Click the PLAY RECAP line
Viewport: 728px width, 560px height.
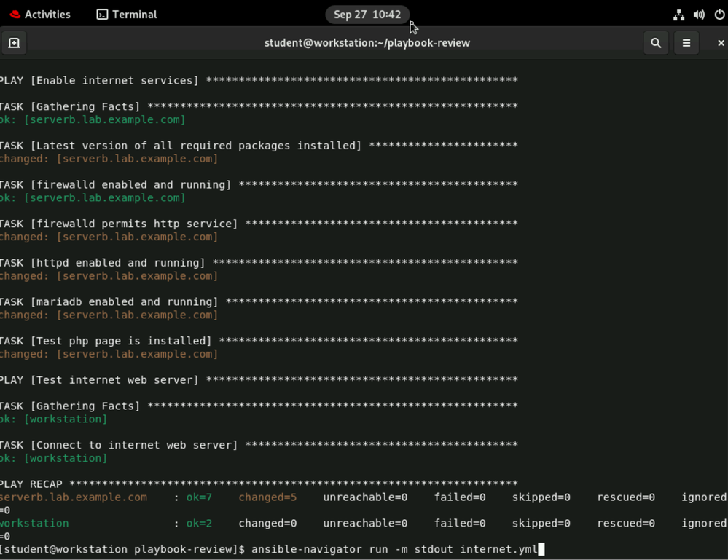(31, 484)
